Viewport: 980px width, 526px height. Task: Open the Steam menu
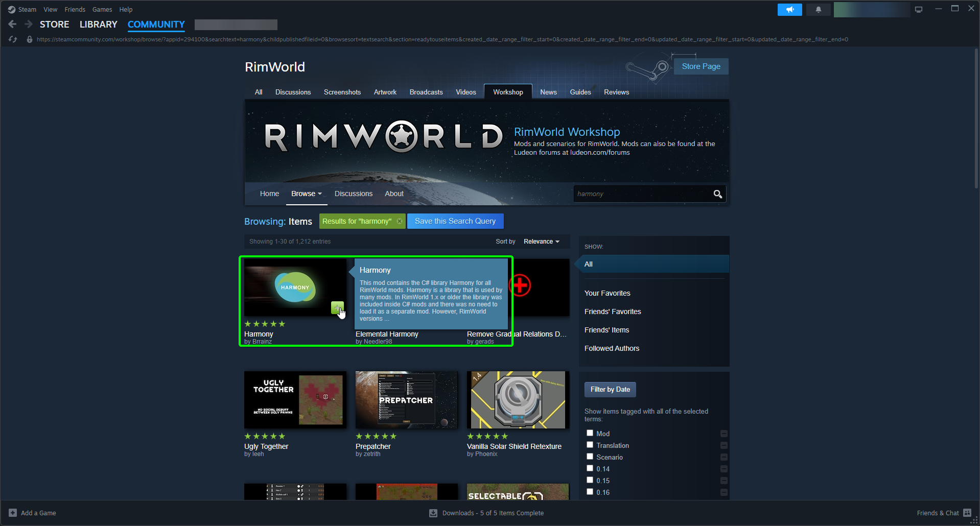coord(27,9)
